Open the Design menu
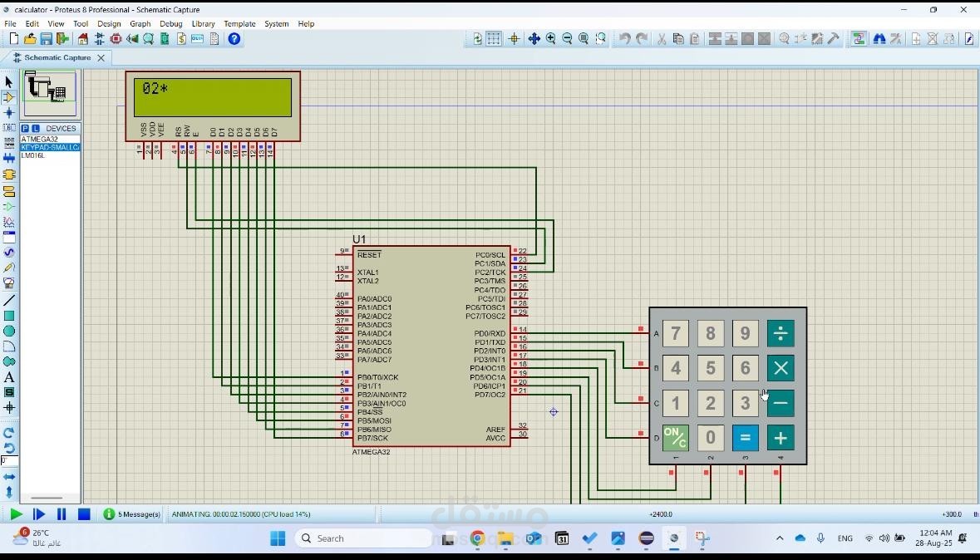This screenshot has width=980, height=560. 109,24
